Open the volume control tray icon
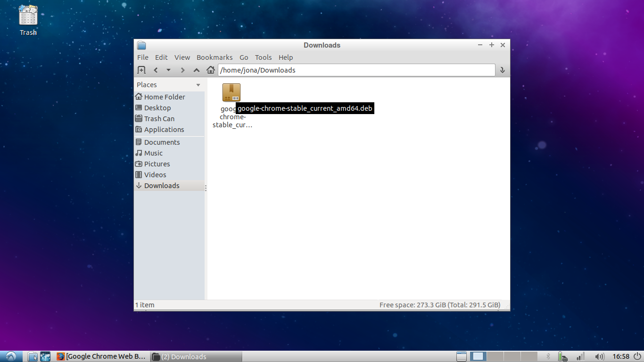This screenshot has width=644, height=362. tap(600, 356)
